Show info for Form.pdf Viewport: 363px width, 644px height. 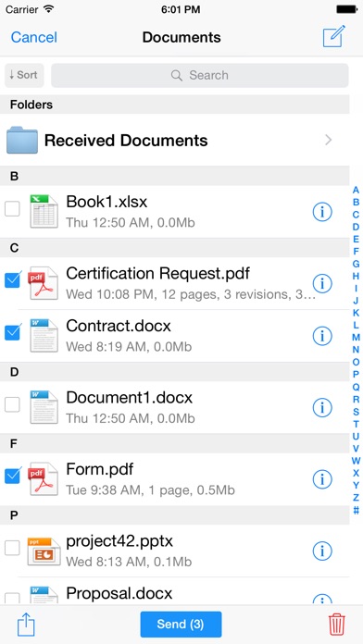pos(322,479)
